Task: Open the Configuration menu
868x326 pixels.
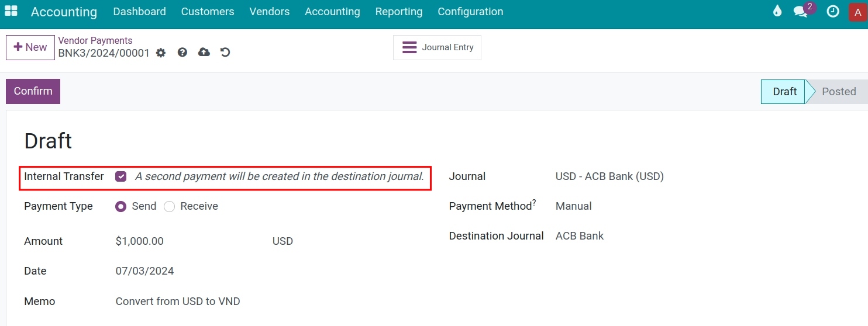Action: click(x=470, y=12)
